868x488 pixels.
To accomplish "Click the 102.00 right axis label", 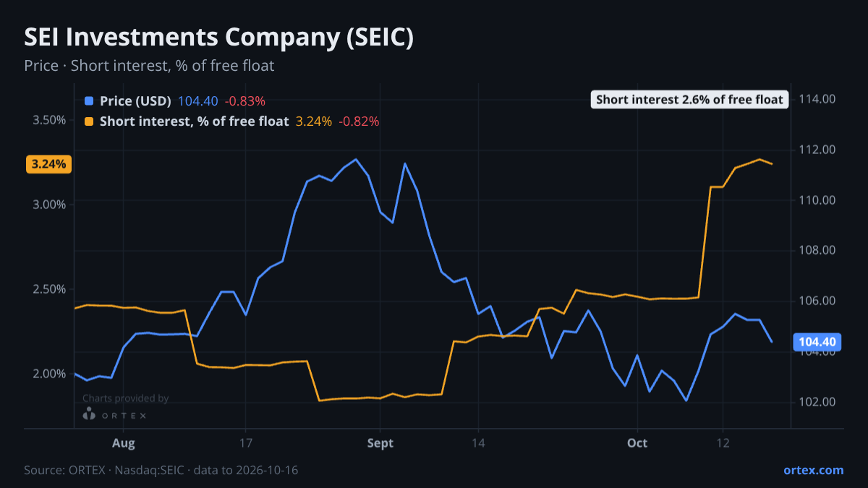I will pyautogui.click(x=817, y=402).
